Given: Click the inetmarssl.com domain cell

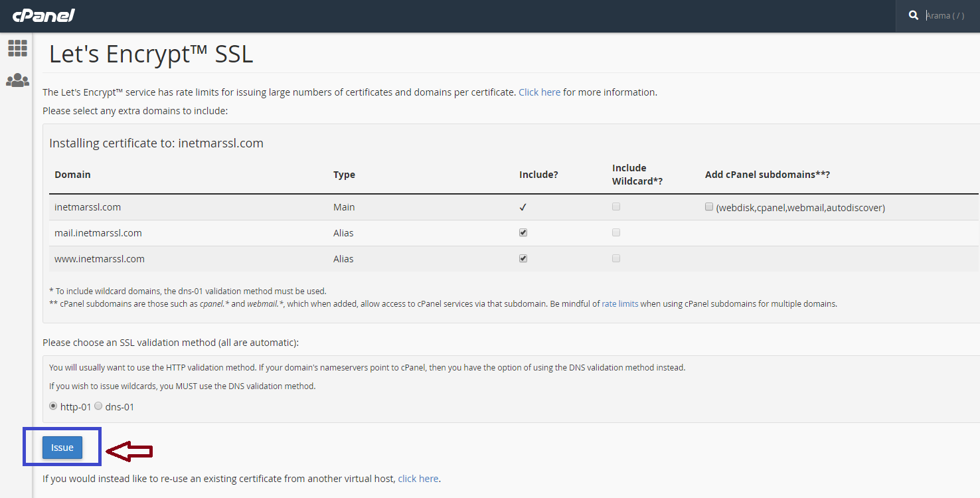Looking at the screenshot, I should (88, 207).
